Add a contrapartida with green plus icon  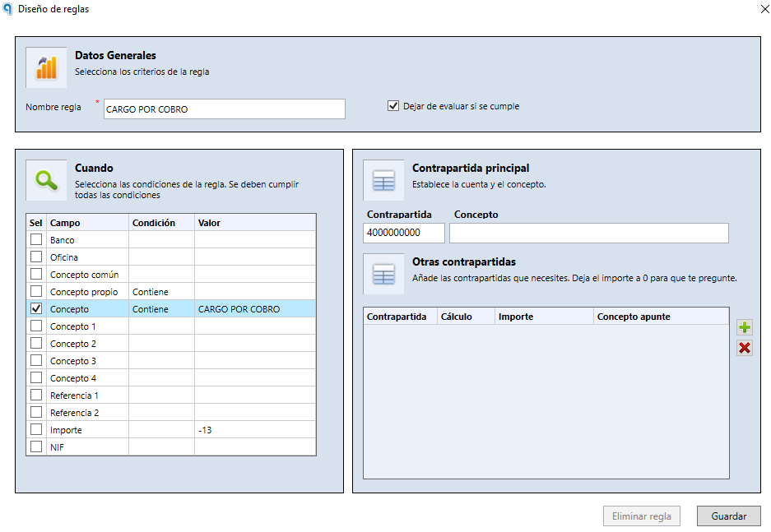tap(745, 327)
